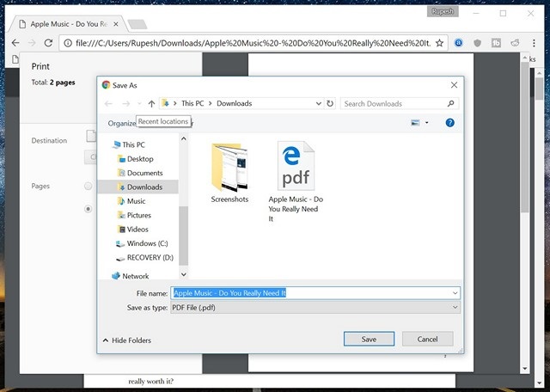550x392 pixels.
Task: Click the Chrome back arrow
Action: pyautogui.click(x=15, y=42)
